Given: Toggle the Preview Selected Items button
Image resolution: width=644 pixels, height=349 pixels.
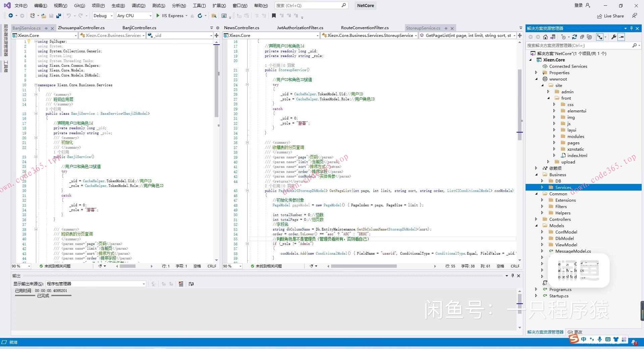Looking at the screenshot, I should tap(622, 37).
